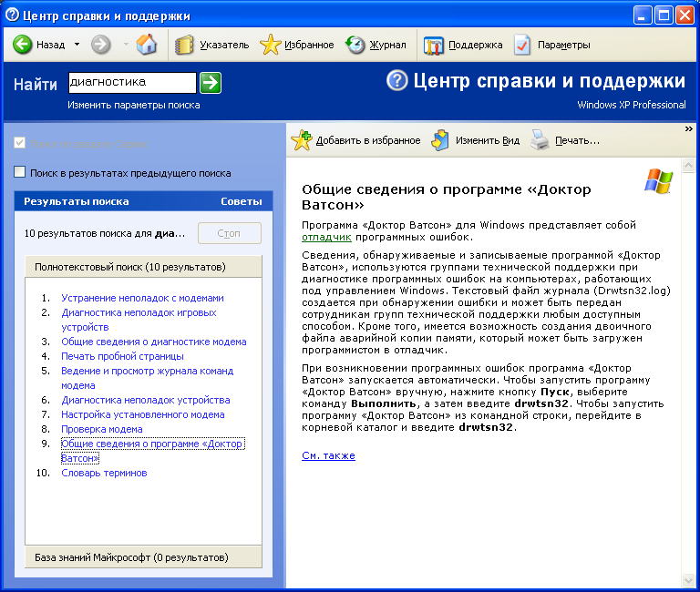Toggle the greyed Поиск по разделу checkbox

click(x=20, y=143)
